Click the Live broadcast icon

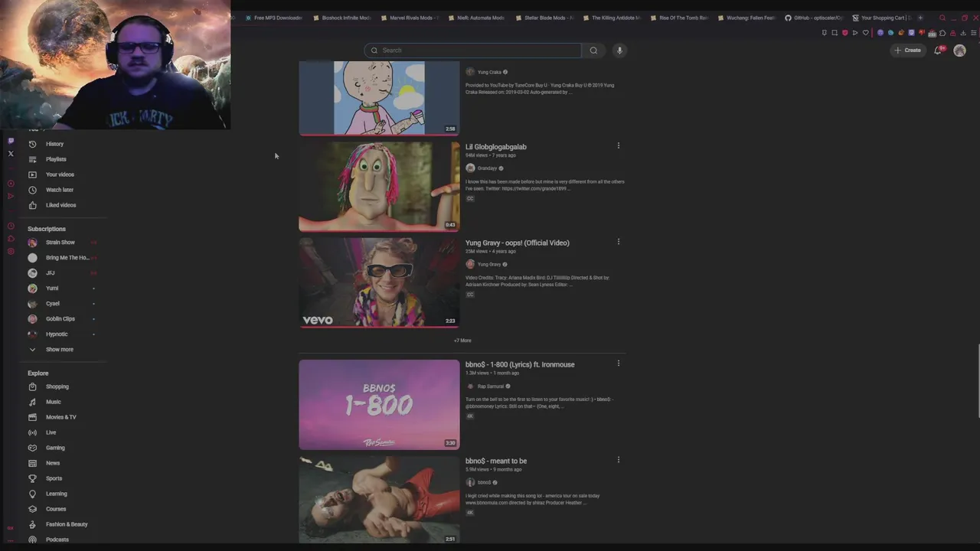32,432
